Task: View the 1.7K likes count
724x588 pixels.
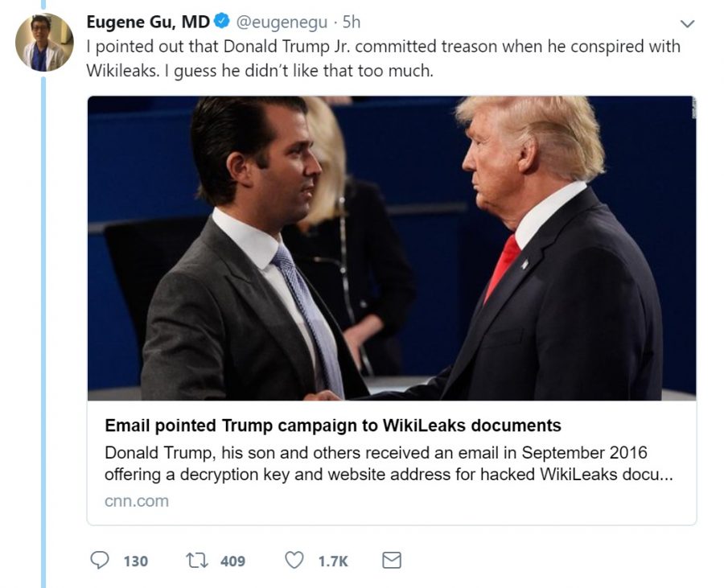Action: pos(333,561)
